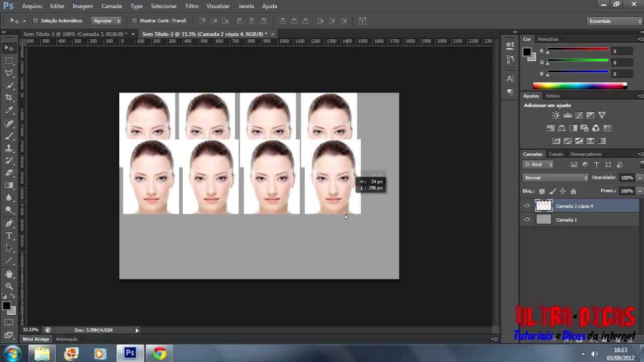The image size is (644, 362).
Task: Enable the Seleção Automática checkbox
Action: 35,21
